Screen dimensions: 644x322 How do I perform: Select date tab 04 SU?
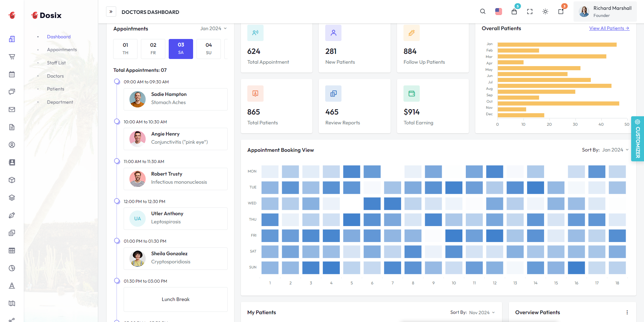[x=209, y=49]
